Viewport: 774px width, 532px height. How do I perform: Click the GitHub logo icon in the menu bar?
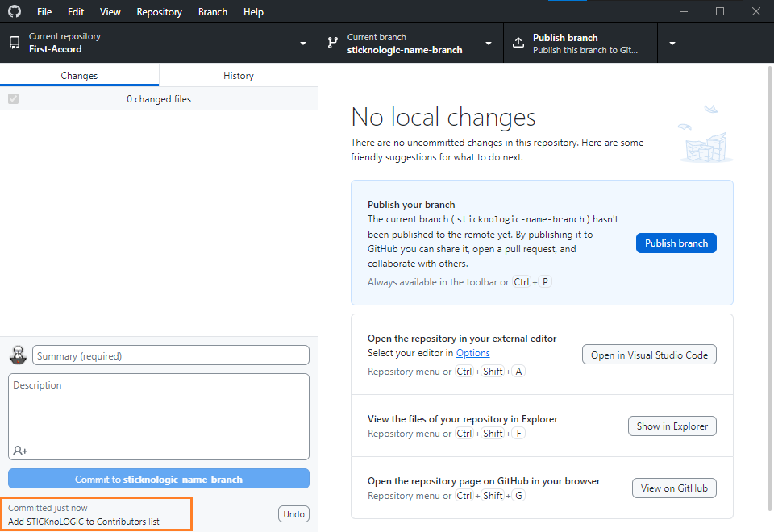pyautogui.click(x=15, y=11)
